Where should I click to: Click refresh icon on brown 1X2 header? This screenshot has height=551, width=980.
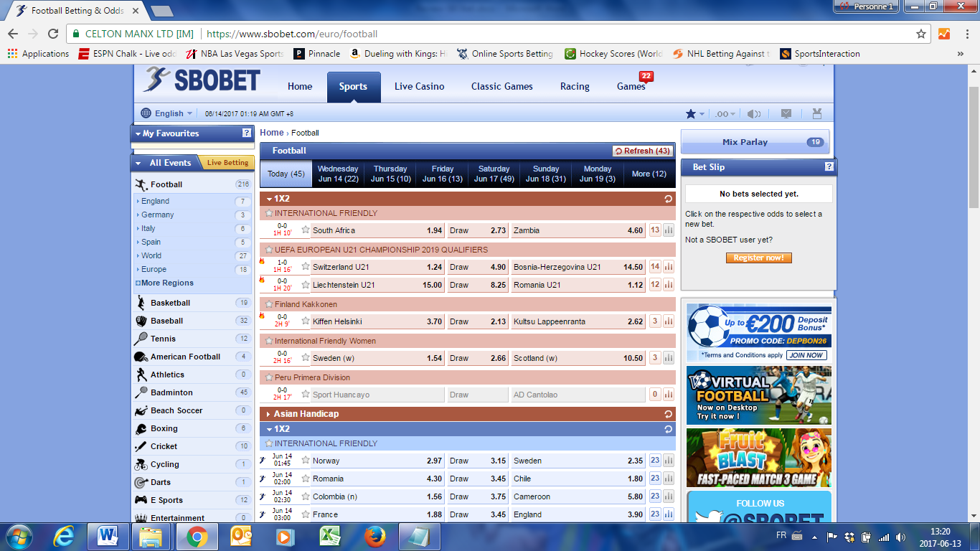(669, 199)
